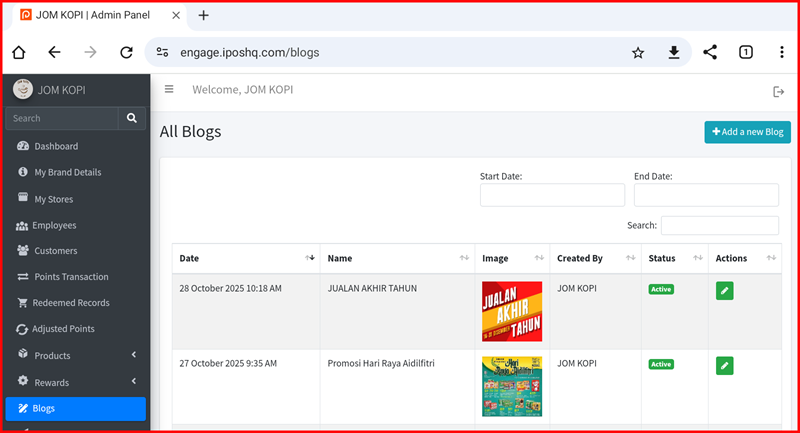Image resolution: width=800 pixels, height=433 pixels.
Task: Click the edit icon for Promosi Hari Raya Aidilfitri
Action: (724, 366)
